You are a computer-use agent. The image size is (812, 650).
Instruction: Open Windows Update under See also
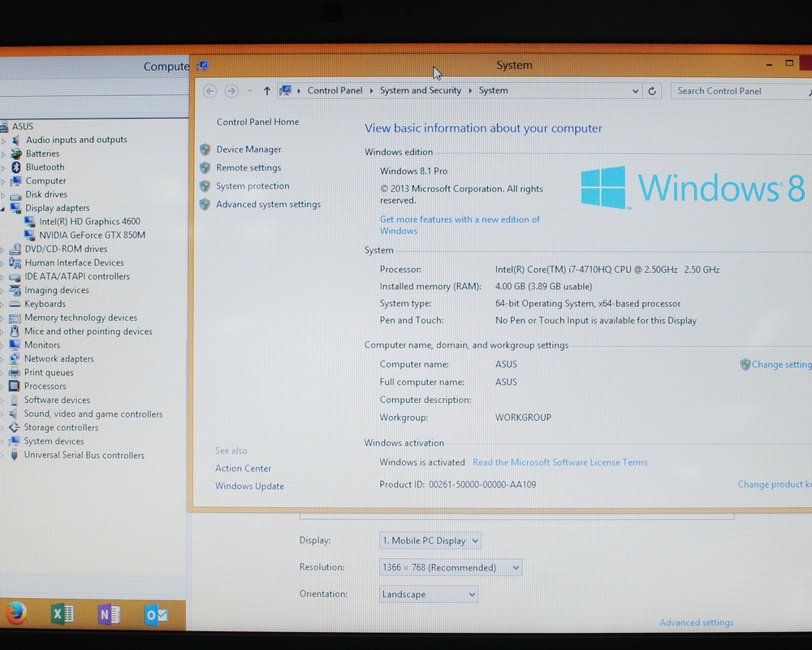pos(249,486)
